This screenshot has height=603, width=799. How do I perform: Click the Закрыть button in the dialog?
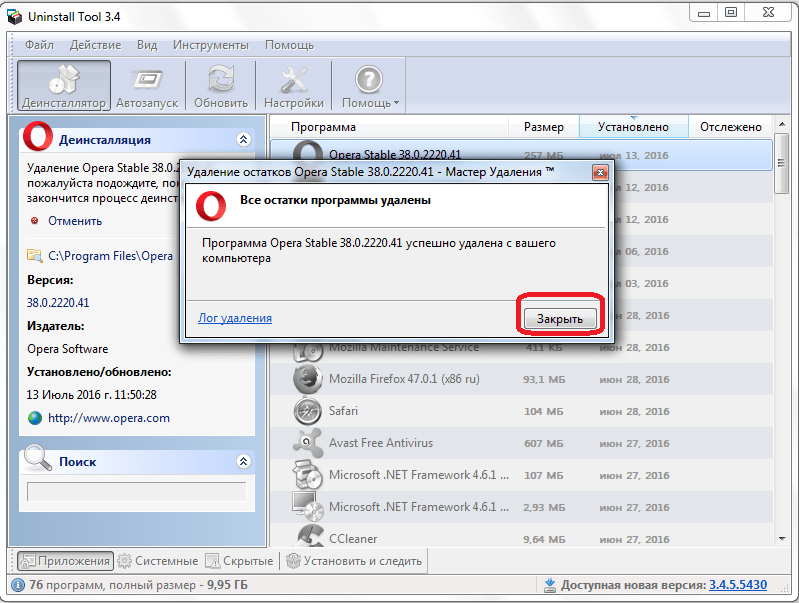click(560, 319)
